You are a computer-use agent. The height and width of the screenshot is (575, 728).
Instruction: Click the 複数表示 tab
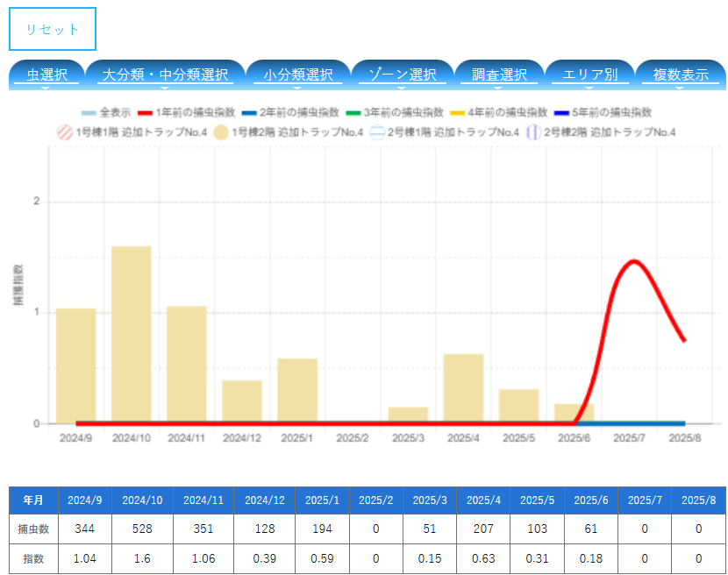[681, 75]
